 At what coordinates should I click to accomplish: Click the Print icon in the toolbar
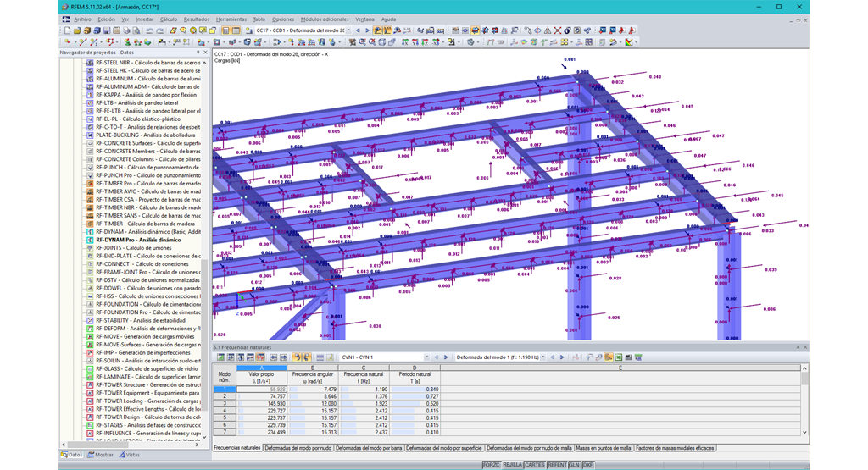pyautogui.click(x=126, y=30)
